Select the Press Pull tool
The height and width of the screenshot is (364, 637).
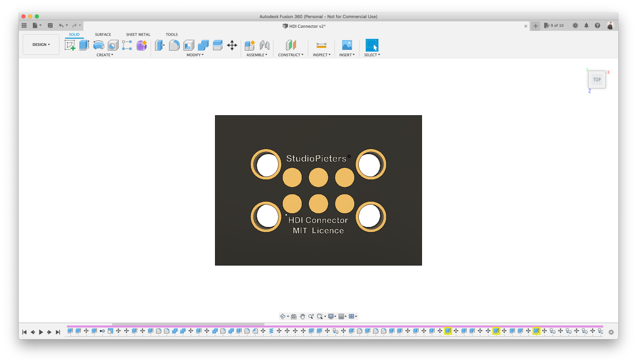coord(160,45)
